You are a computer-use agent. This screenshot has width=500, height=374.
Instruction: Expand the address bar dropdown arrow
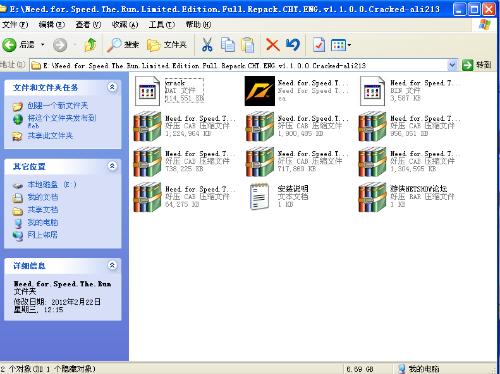coord(452,65)
